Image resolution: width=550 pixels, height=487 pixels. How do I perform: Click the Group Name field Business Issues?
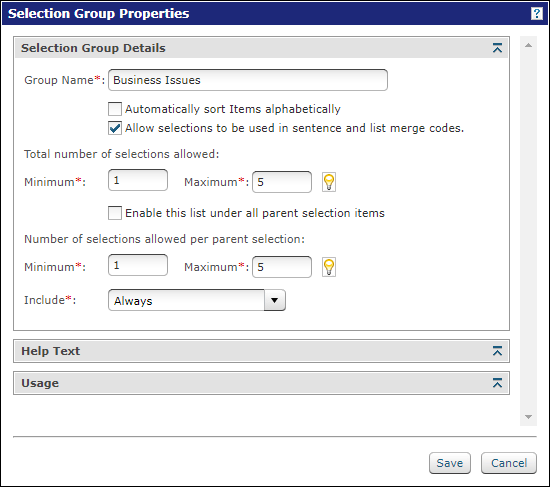248,80
